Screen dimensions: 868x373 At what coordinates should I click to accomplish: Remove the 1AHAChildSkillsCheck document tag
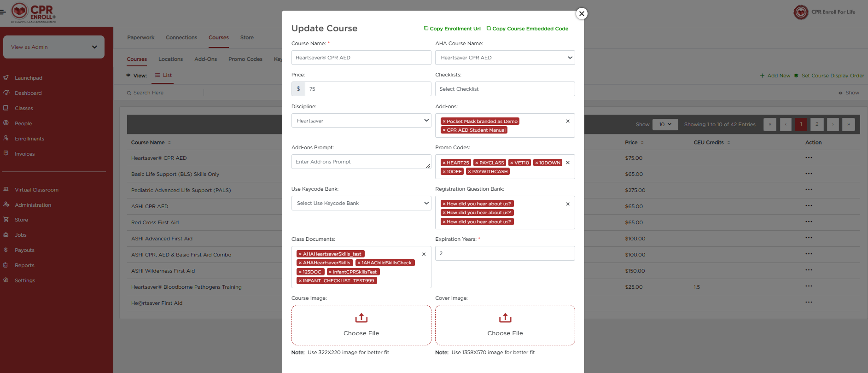click(359, 263)
